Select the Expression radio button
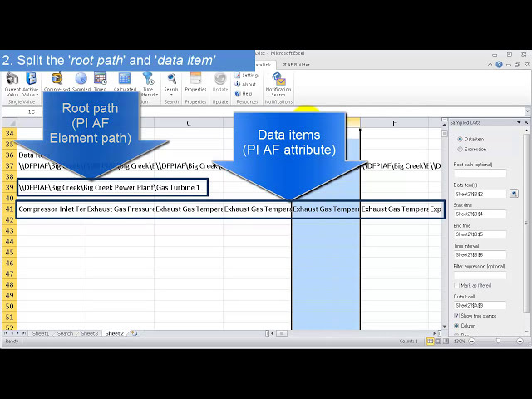This screenshot has height=399, width=532. click(461, 150)
